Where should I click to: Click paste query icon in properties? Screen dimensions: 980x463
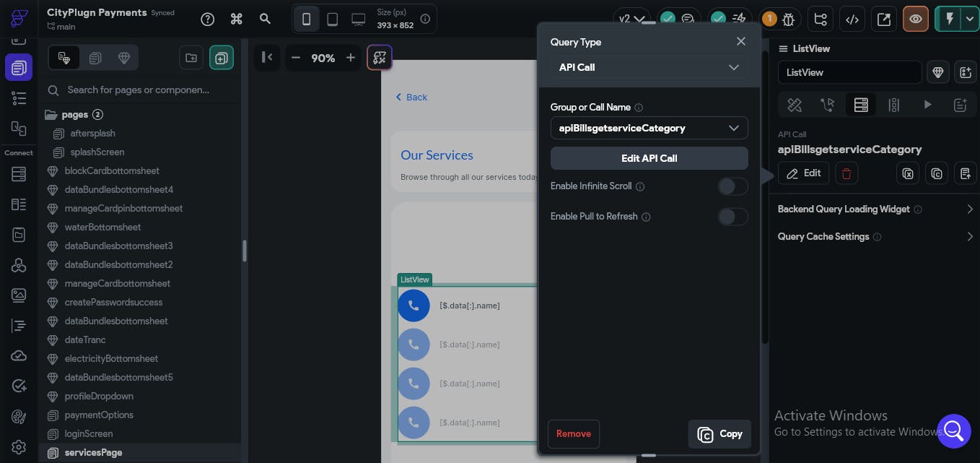pyautogui.click(x=965, y=173)
